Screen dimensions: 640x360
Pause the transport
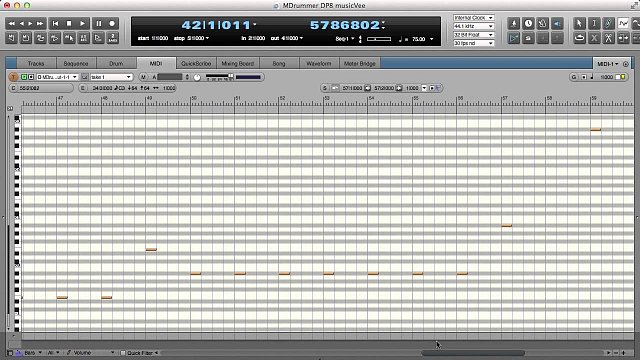click(98, 24)
